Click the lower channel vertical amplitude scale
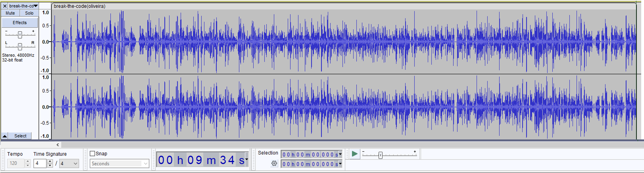The width and height of the screenshot is (644, 173). click(45, 107)
